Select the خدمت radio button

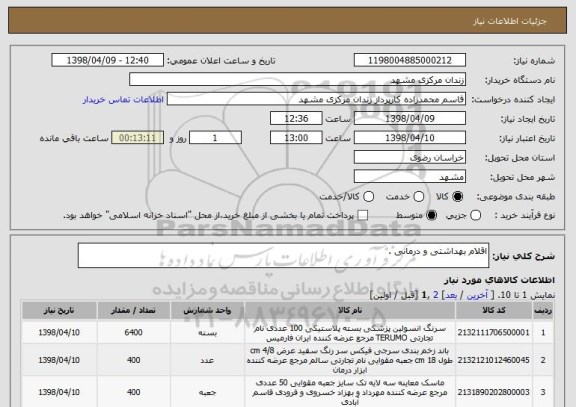[419, 197]
